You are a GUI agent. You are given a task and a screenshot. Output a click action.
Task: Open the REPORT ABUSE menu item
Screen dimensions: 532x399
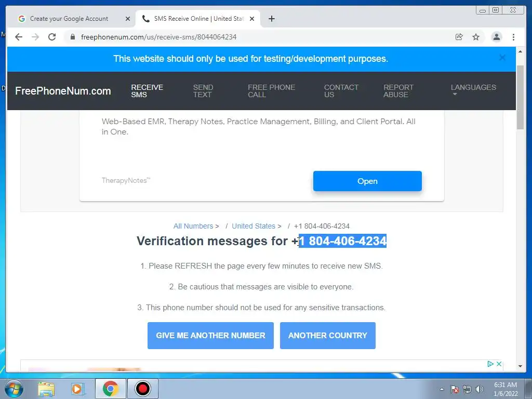click(398, 91)
